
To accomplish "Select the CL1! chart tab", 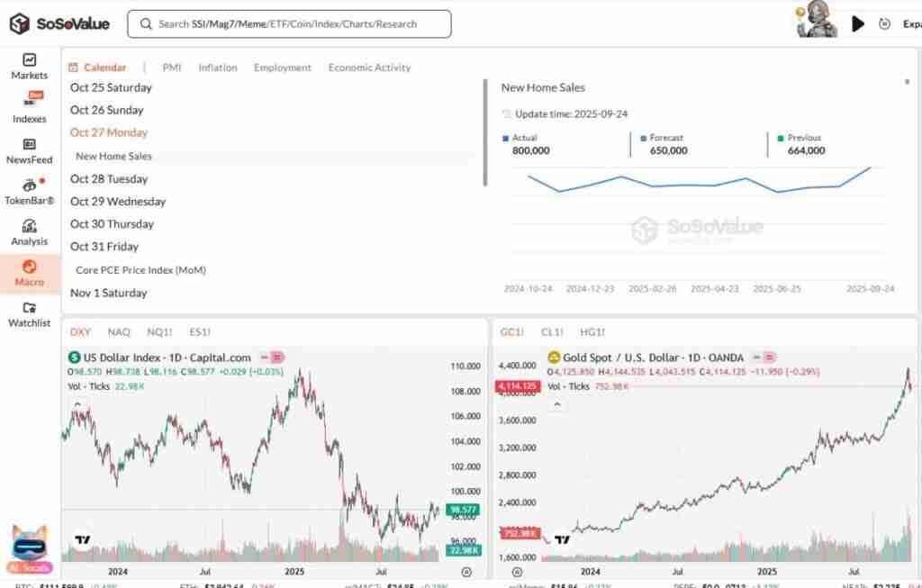I will point(551,332).
